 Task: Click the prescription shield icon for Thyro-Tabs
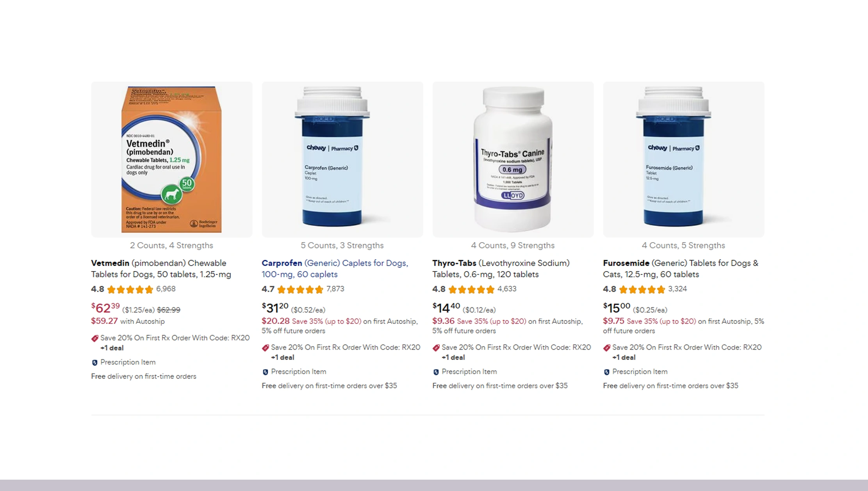coord(436,372)
